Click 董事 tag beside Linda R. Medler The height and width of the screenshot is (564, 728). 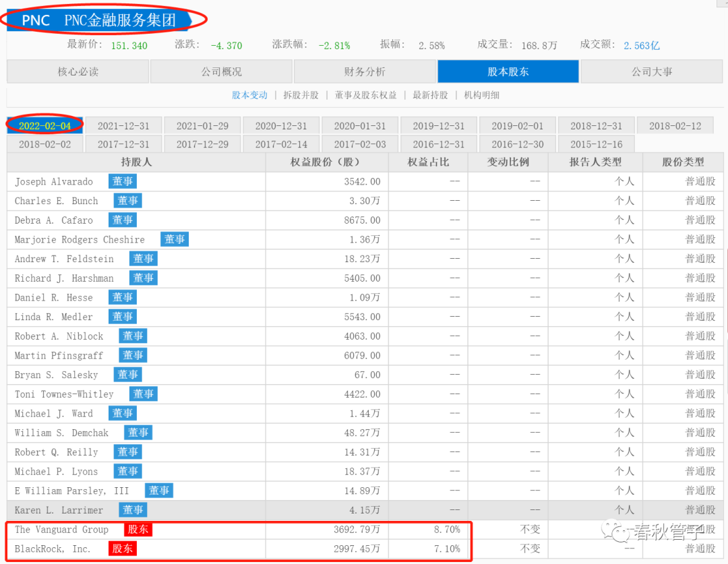[123, 317]
